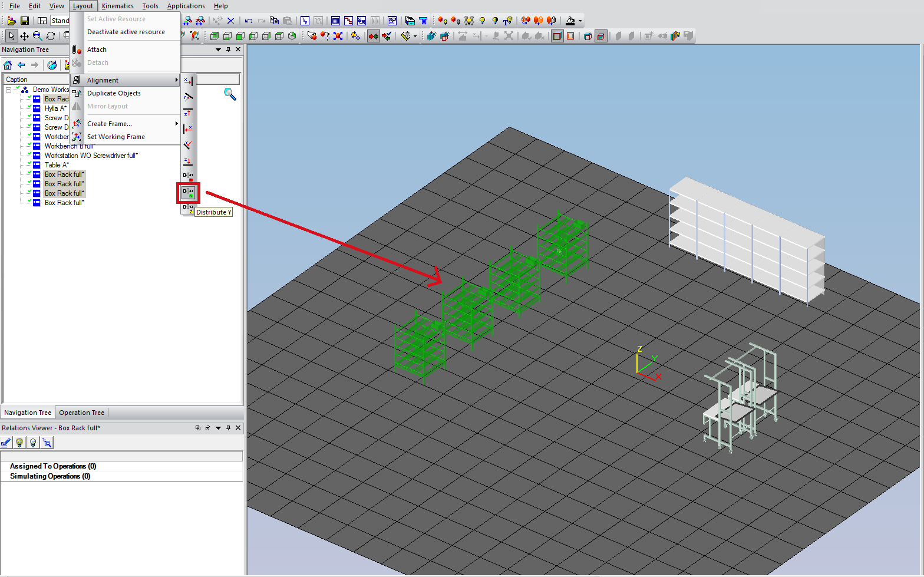The height and width of the screenshot is (577, 924).
Task: Select the arrow pointer tool
Action: 11,36
